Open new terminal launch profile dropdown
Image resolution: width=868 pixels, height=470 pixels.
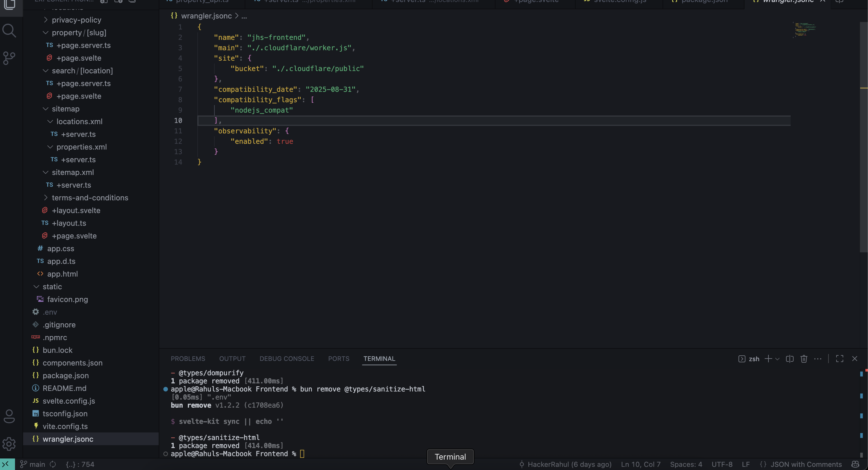(x=777, y=359)
